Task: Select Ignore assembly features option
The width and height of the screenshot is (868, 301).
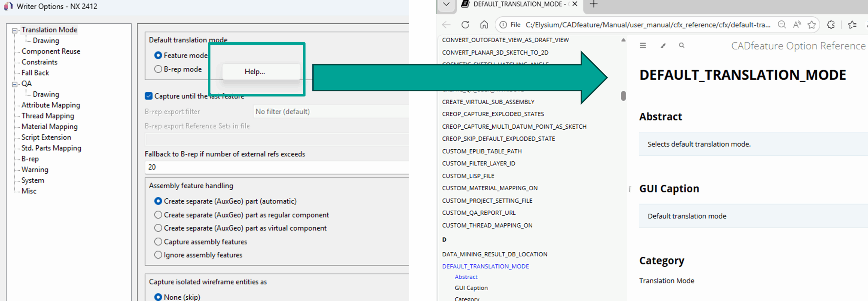Action: click(158, 255)
